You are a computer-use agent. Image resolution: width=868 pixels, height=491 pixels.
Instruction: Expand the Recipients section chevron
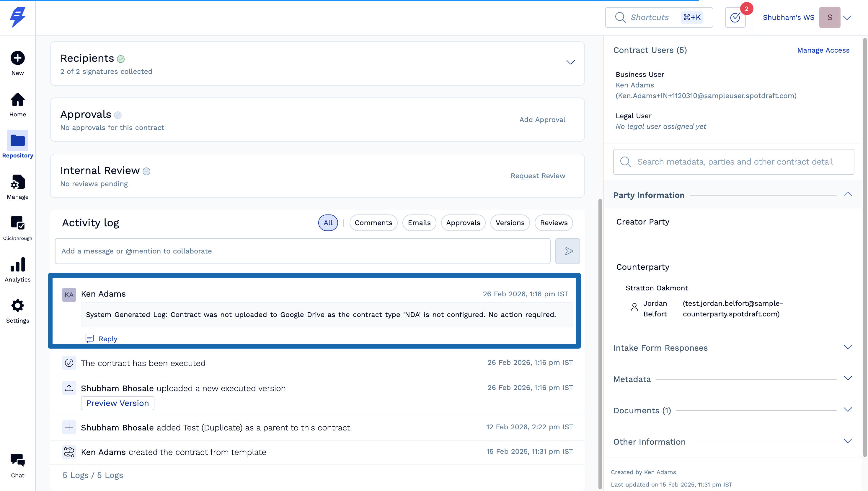pyautogui.click(x=570, y=62)
